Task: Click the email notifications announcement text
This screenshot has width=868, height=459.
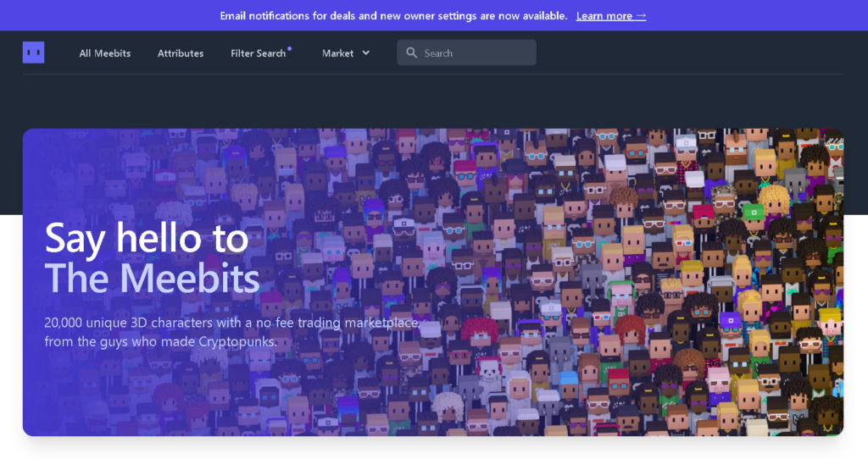Action: (393, 15)
